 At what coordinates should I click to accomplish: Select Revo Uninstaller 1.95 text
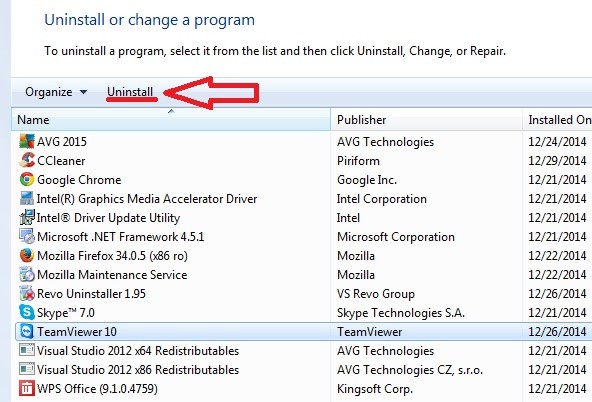(91, 294)
